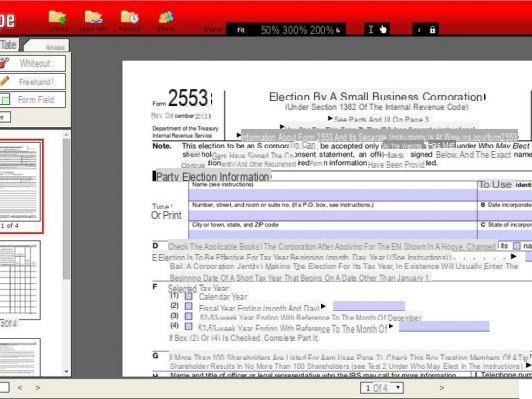Choose the Freehand drawing tool button

(x=33, y=82)
